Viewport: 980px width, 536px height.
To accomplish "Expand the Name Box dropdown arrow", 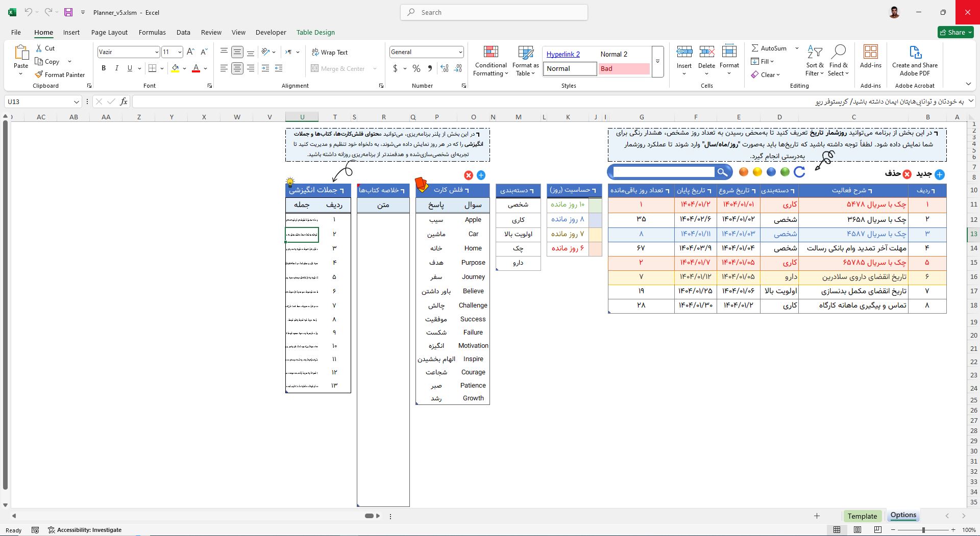I will (x=76, y=101).
